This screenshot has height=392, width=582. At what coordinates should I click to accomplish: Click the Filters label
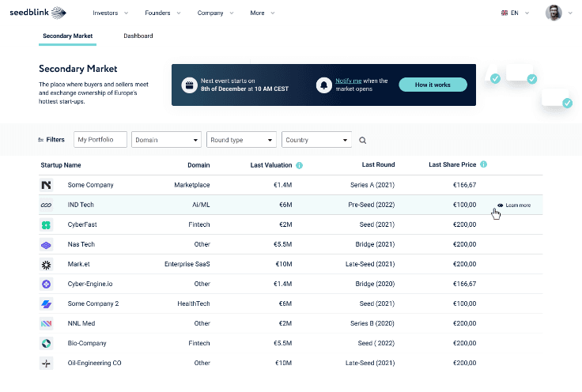[55, 139]
